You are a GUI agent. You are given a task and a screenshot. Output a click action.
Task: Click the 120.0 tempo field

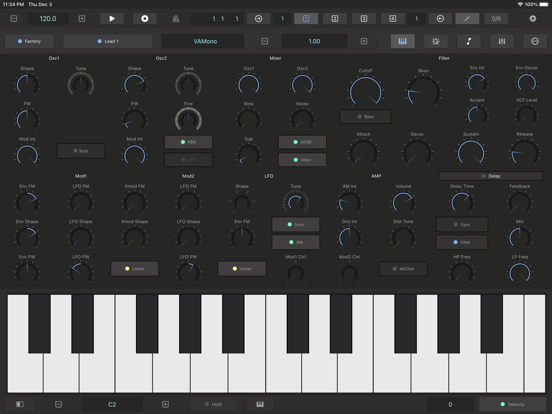click(x=48, y=19)
